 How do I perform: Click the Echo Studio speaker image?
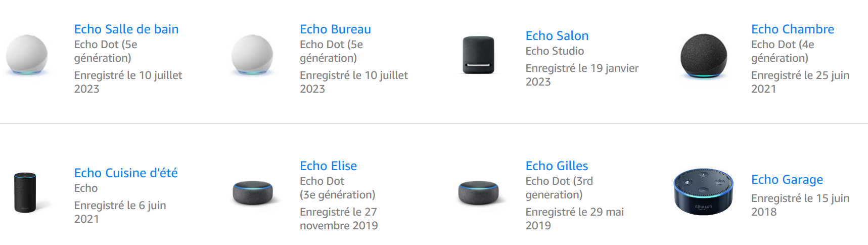tap(478, 55)
